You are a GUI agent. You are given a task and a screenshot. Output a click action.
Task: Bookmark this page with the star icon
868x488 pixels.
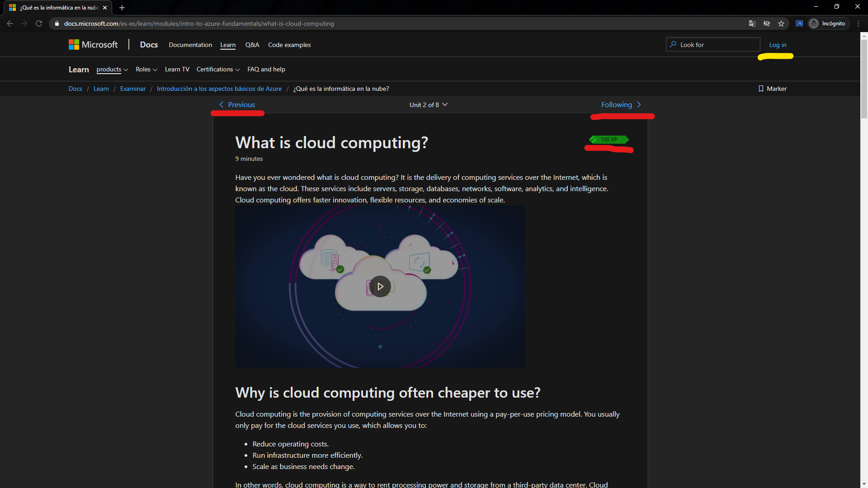(x=782, y=23)
